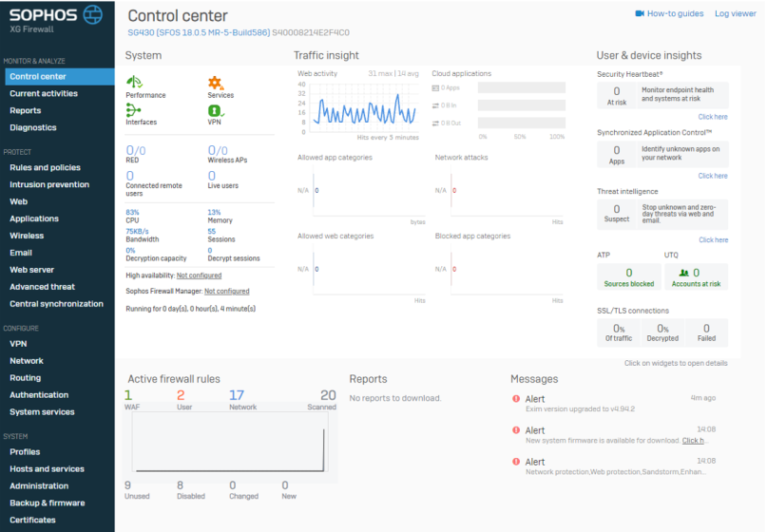Click here under Security Heartbeat
This screenshot has height=532, width=767.
coord(713,117)
